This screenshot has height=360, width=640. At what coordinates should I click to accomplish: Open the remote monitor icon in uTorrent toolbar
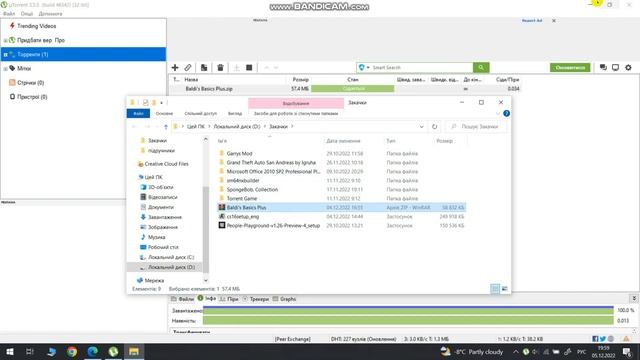616,67
